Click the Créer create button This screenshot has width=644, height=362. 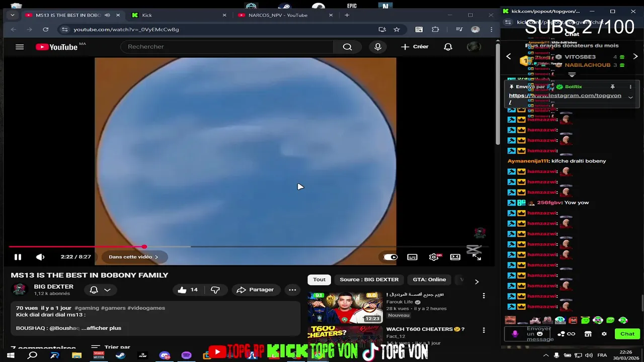point(415,47)
